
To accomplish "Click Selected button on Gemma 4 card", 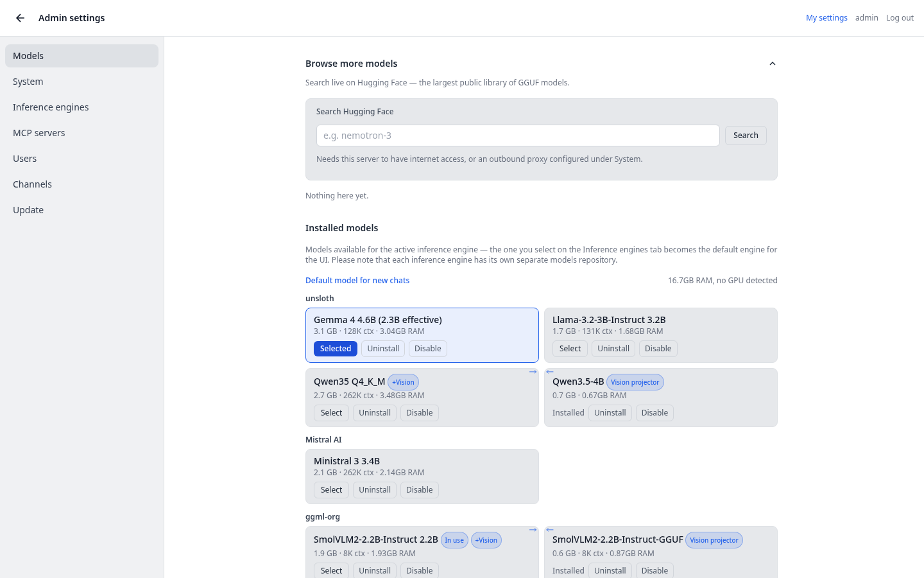I will (x=336, y=349).
